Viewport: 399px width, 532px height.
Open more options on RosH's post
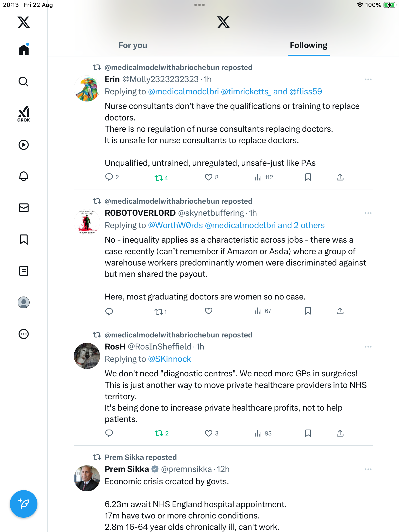[x=368, y=347]
